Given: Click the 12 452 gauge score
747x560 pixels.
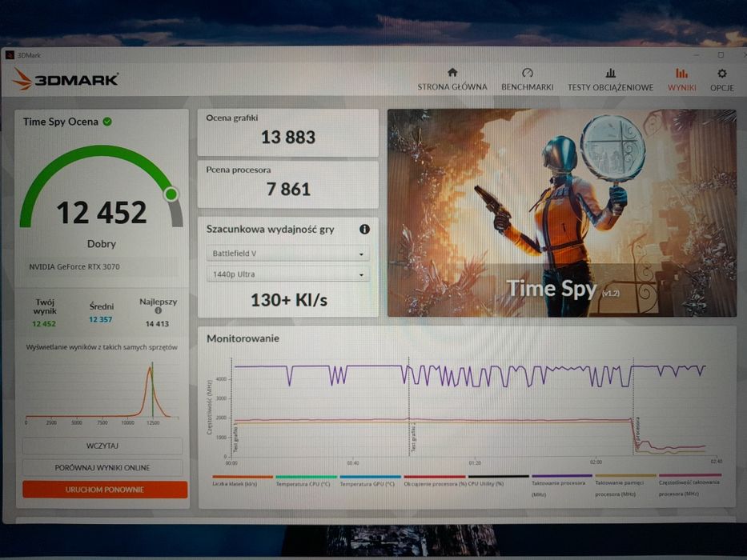Looking at the screenshot, I should [x=102, y=212].
